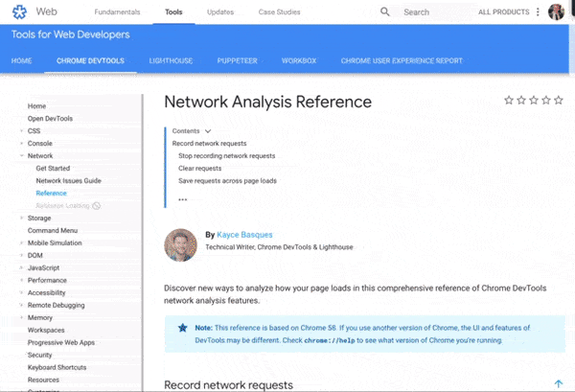Expand the contents ellipsis to show more
The image size is (575, 392).
182,200
